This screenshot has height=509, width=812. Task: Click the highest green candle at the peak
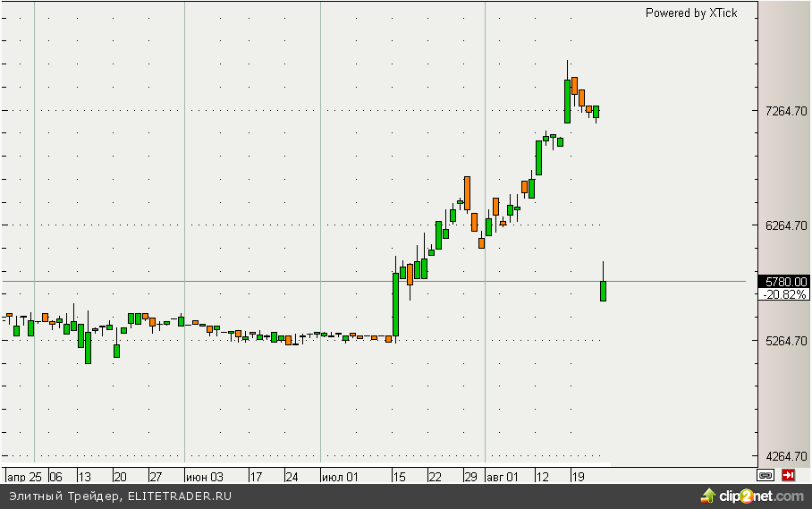pyautogui.click(x=567, y=100)
